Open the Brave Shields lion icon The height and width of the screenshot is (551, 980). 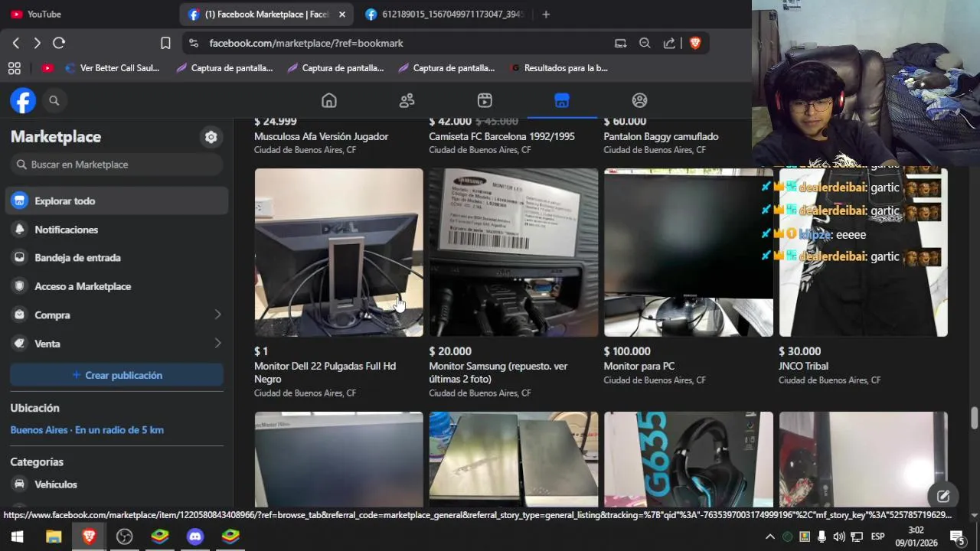coord(695,43)
